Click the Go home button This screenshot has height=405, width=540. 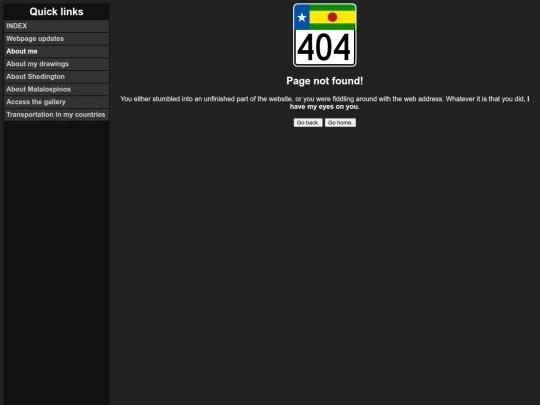coord(340,123)
